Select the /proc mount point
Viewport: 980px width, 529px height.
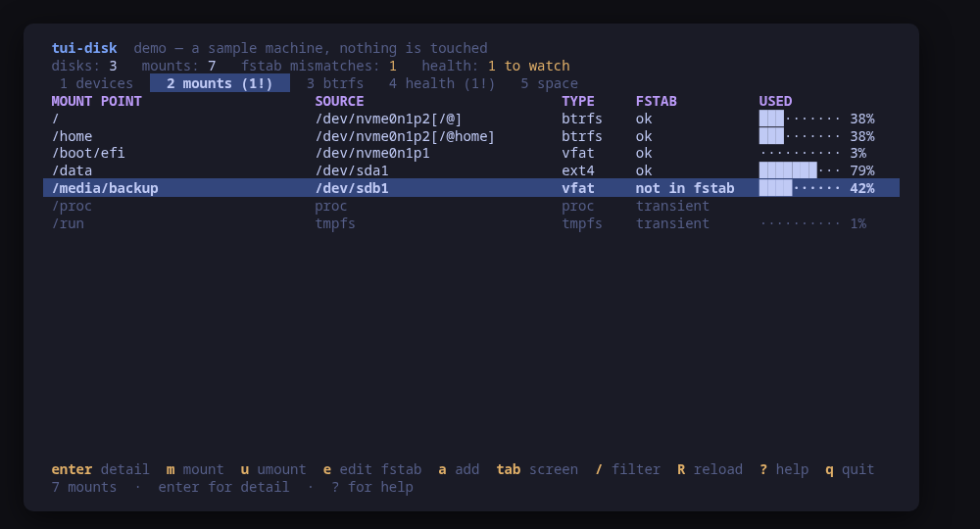[x=471, y=206]
